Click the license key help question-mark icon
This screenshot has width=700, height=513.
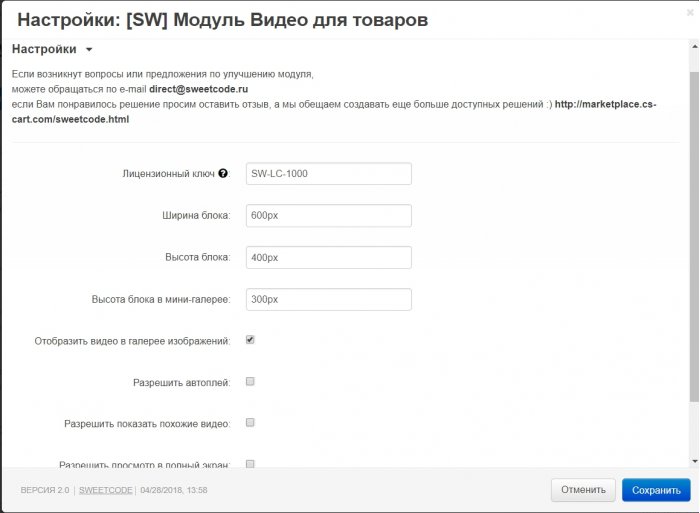tap(223, 173)
